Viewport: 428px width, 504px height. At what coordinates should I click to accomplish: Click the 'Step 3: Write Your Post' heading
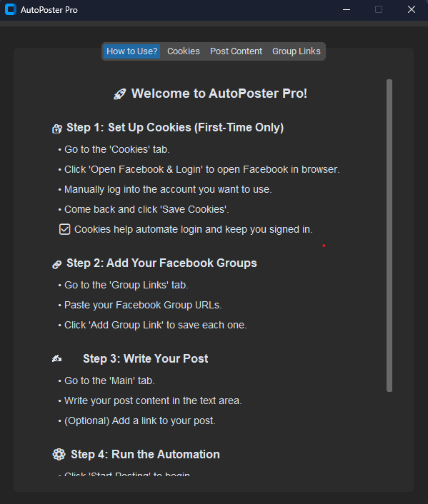pyautogui.click(x=146, y=358)
